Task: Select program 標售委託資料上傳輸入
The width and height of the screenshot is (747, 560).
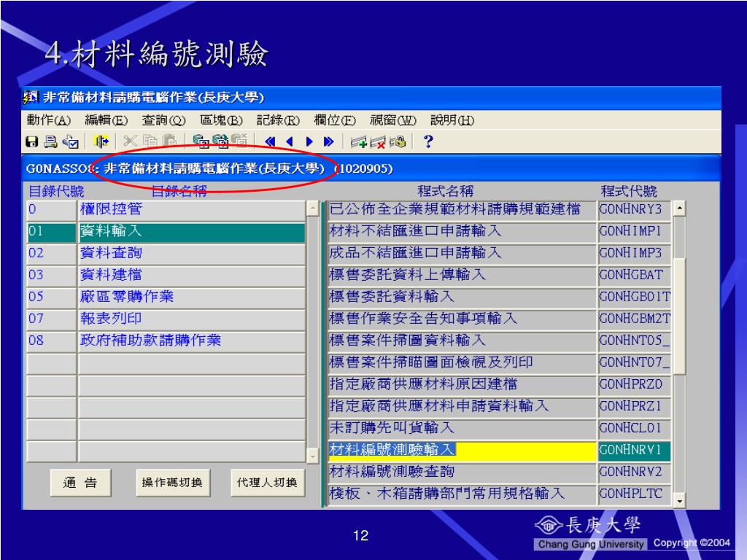Action: pyautogui.click(x=462, y=275)
